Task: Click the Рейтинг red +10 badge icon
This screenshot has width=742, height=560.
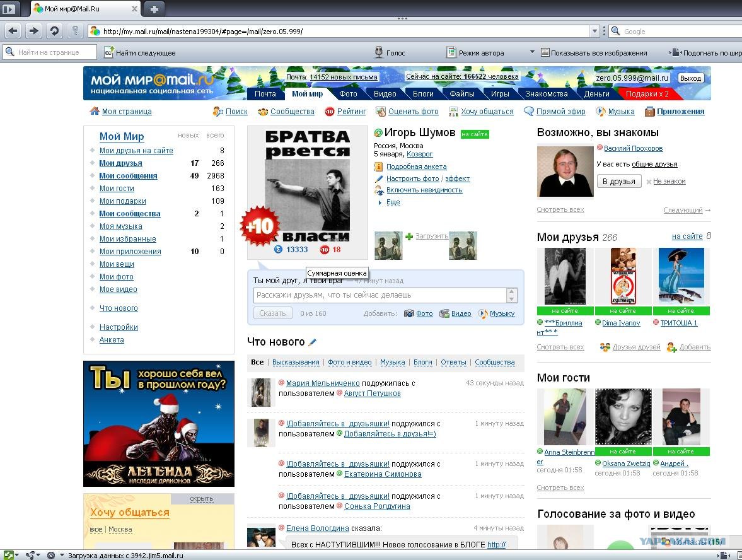Action: (329, 112)
